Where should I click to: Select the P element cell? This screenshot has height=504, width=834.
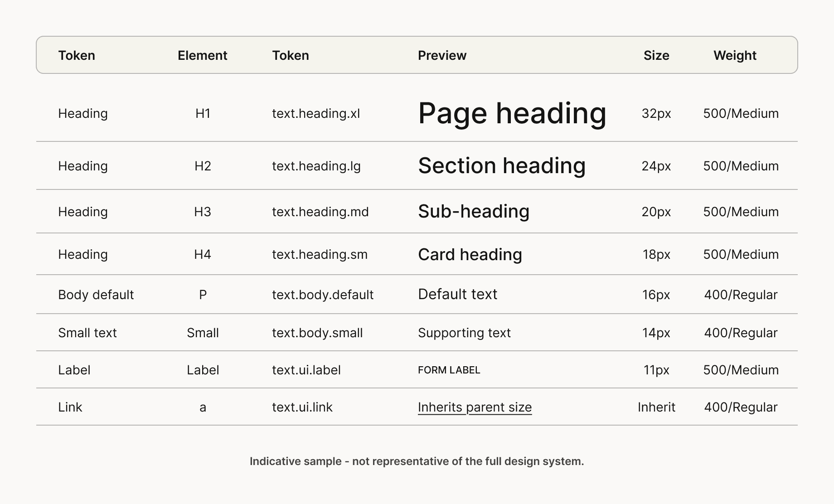point(203,295)
